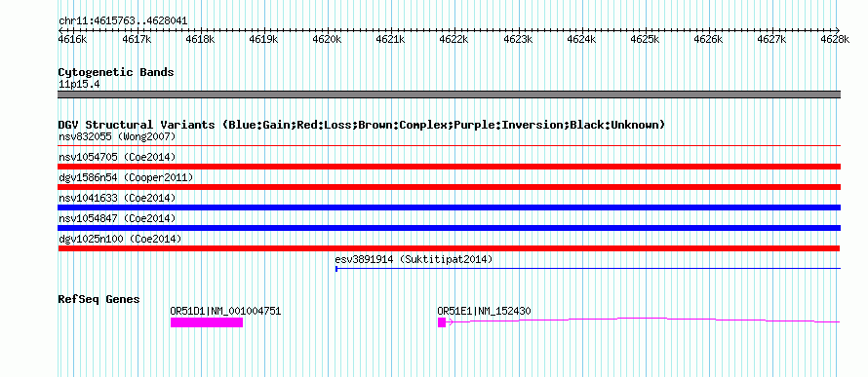Click the DGV Structural Variants track title

pyautogui.click(x=362, y=125)
